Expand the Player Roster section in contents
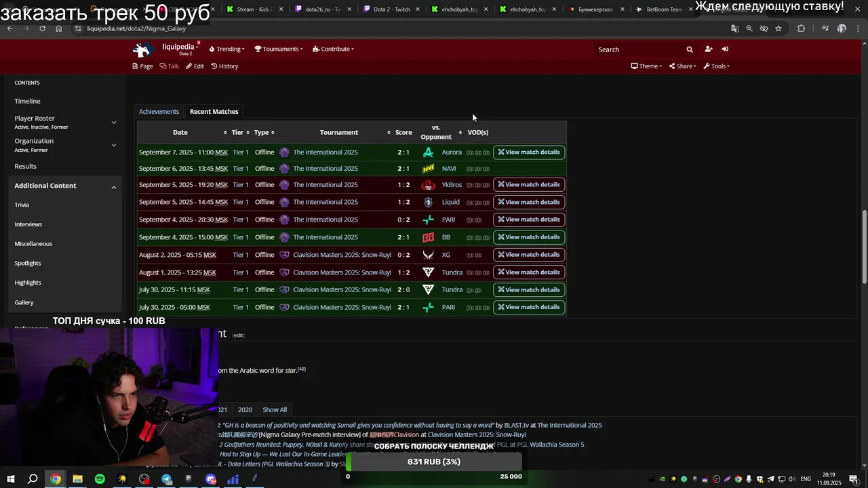 click(x=114, y=122)
